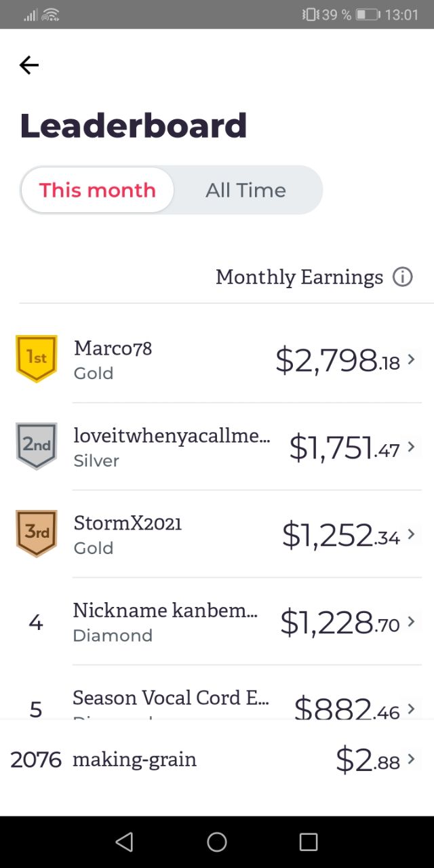Tap the gold 1st place badge
Viewport: 434px width, 868px height.
coord(37,358)
